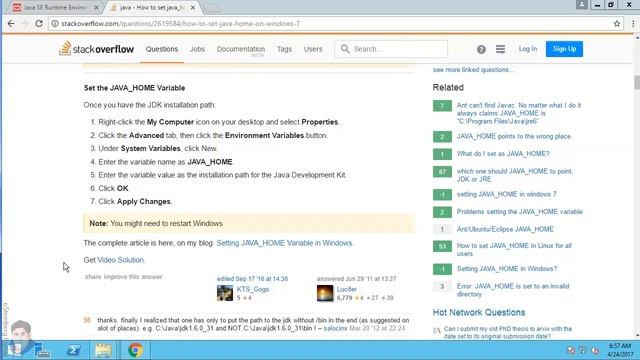This screenshot has width=640, height=360.
Task: Open 'JAVA_HOME points to the wrong place' link
Action: 513,136
